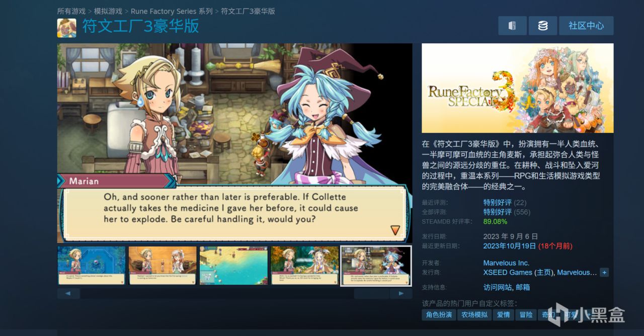This screenshot has width=644, height=336.
Task: Select the beach map screenshot thumbnail
Action: point(233,266)
